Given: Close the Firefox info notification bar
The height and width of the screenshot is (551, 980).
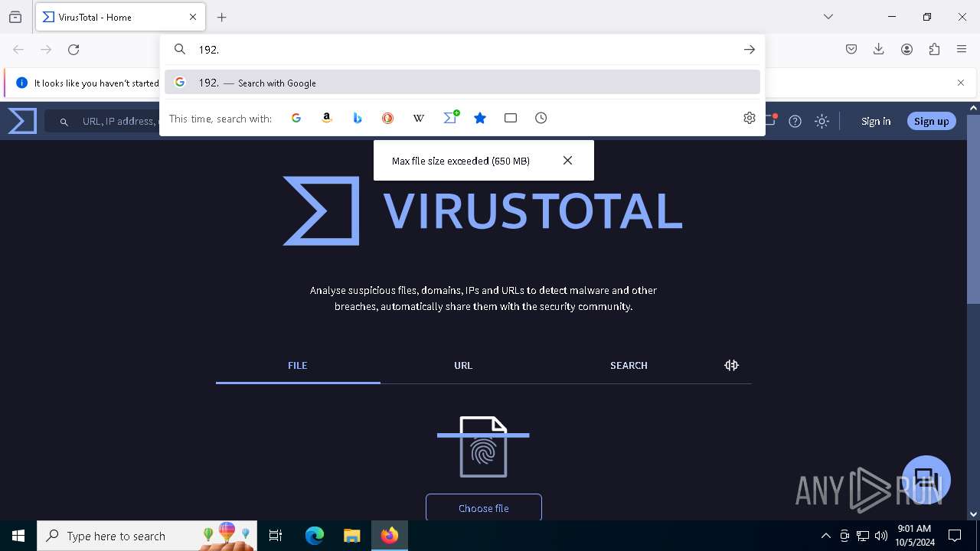Looking at the screenshot, I should point(961,83).
